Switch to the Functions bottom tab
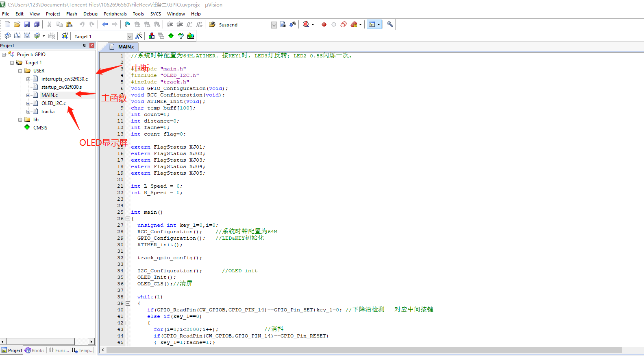 [59, 350]
